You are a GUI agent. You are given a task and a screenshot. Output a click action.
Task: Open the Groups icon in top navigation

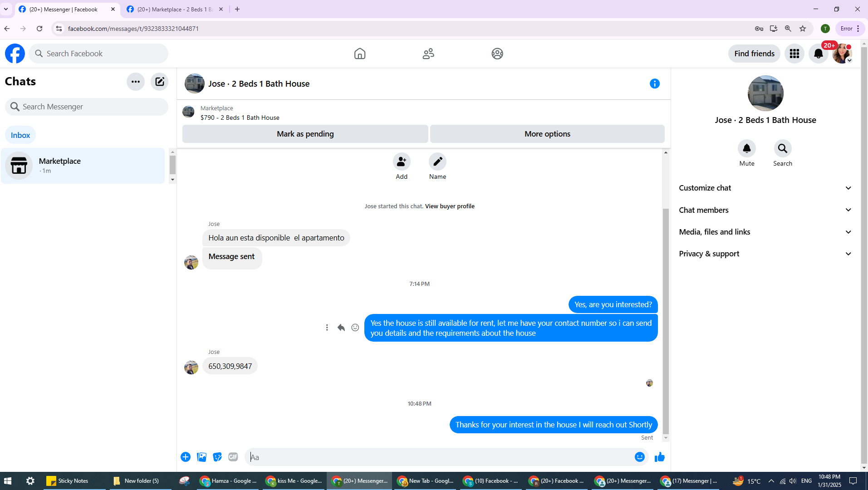(x=497, y=54)
